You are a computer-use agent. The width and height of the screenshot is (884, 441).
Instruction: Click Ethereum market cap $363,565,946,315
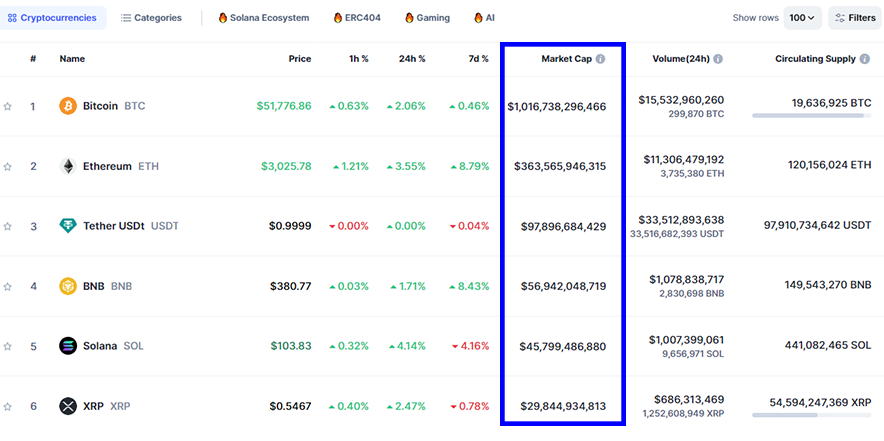tap(560, 166)
